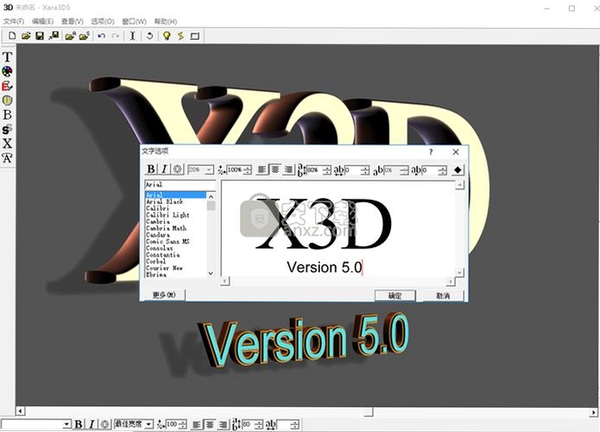
Task: Click the text cursor icon in the toolbar
Action: [x=132, y=36]
